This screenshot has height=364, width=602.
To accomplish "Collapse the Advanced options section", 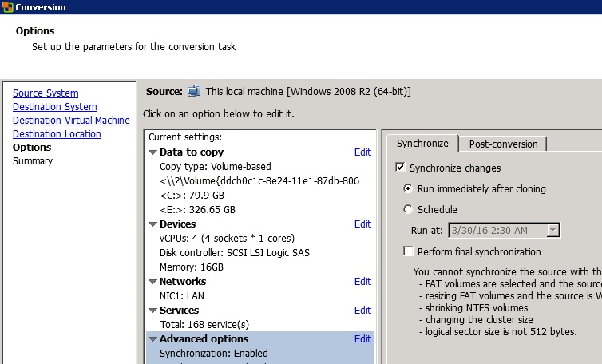I will coord(153,339).
